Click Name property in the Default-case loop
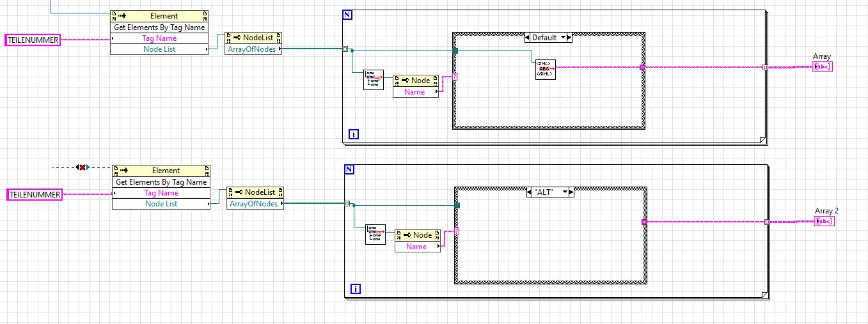Image resolution: width=868 pixels, height=324 pixels. (x=416, y=92)
